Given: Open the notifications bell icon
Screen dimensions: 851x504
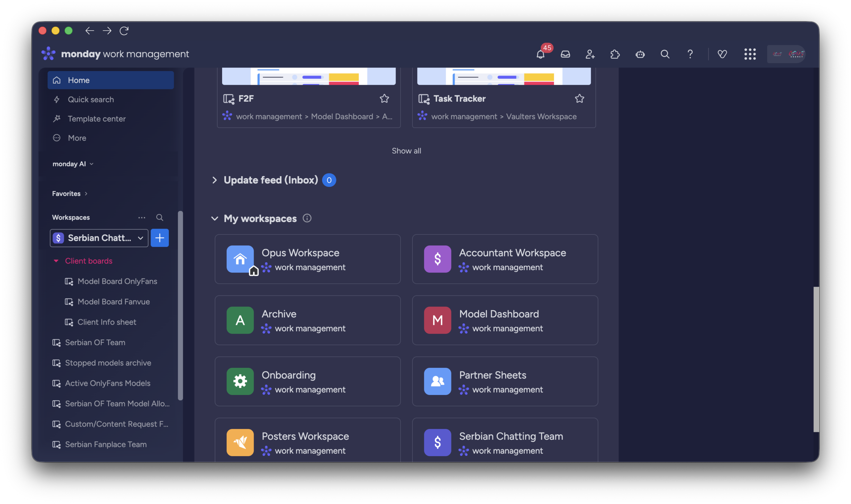Looking at the screenshot, I should pos(540,54).
